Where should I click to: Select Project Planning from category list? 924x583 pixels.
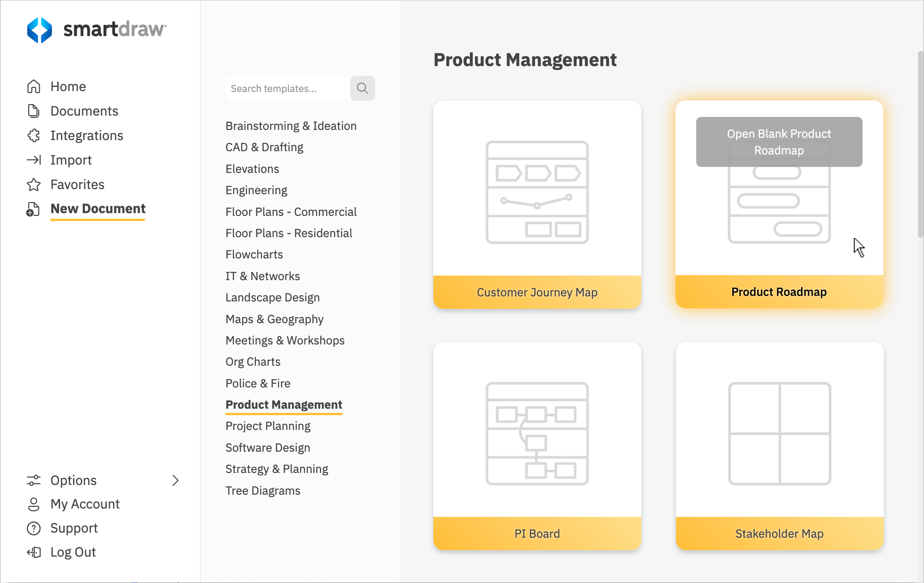point(268,426)
